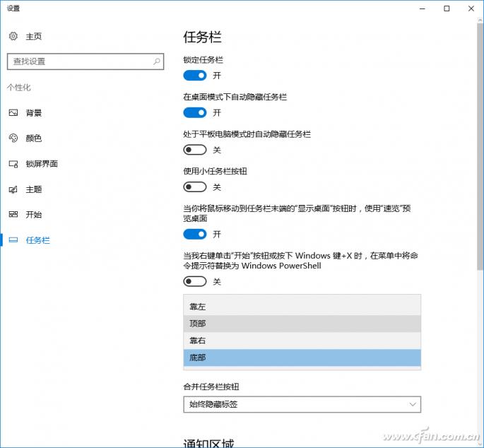Click the vertical scrollbar thumb
Viewport: 484px width, 448px height.
(480, 147)
